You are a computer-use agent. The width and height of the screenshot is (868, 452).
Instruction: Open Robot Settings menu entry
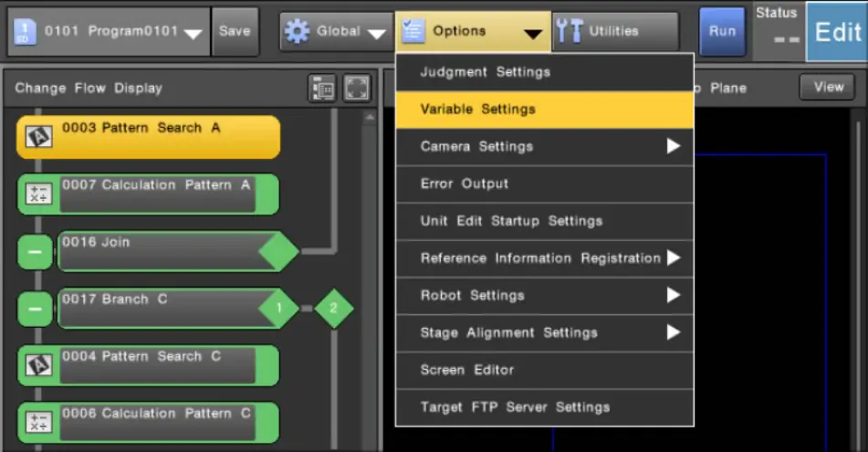click(545, 295)
